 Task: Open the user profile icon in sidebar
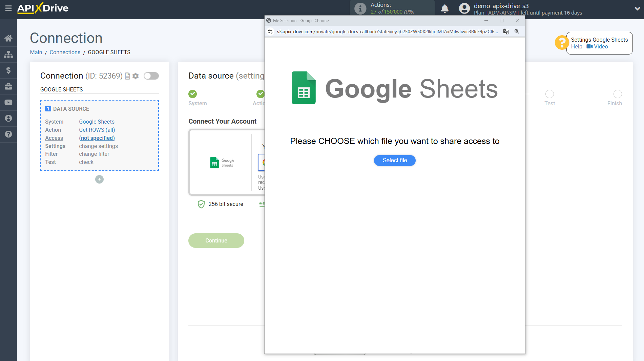pyautogui.click(x=8, y=118)
